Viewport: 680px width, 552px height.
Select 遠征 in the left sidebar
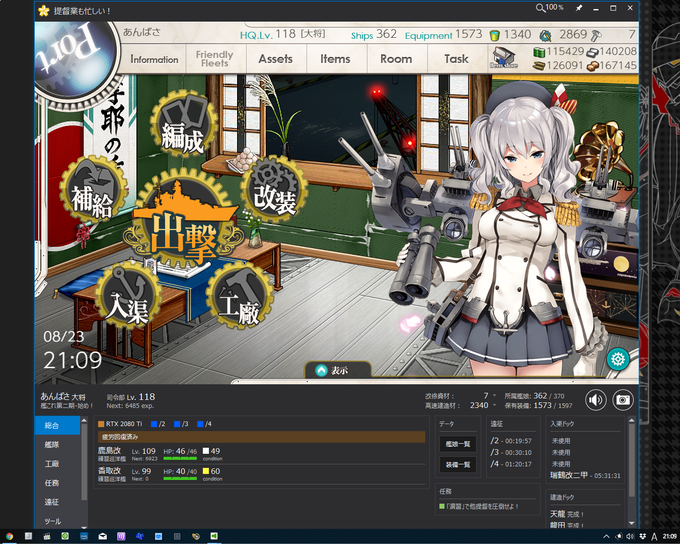(57, 502)
